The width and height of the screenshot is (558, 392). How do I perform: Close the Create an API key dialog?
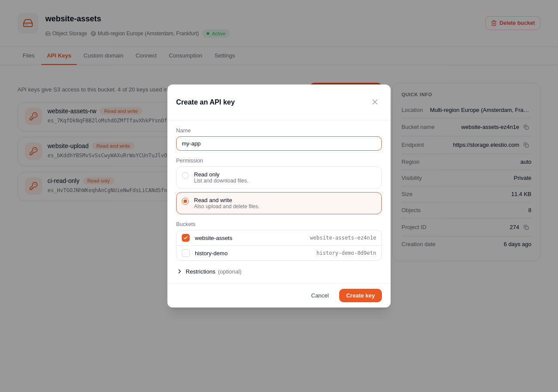coord(375,102)
